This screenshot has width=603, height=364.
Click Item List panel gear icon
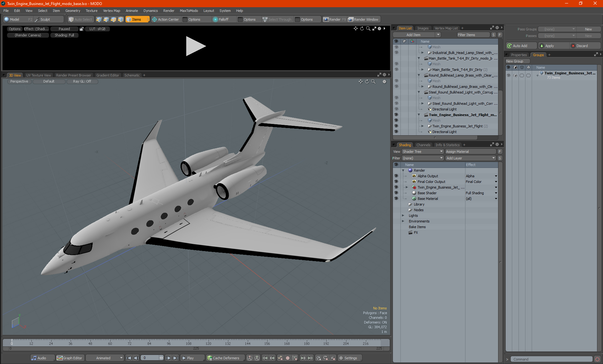(497, 28)
